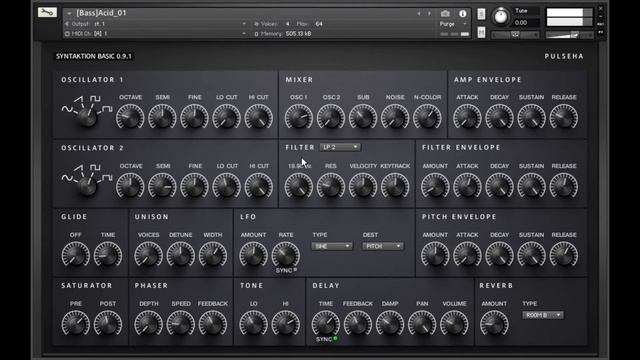Image resolution: width=640 pixels, height=360 pixels.
Task: Click the Filter Envelope AMOUNT knob
Action: click(435, 186)
